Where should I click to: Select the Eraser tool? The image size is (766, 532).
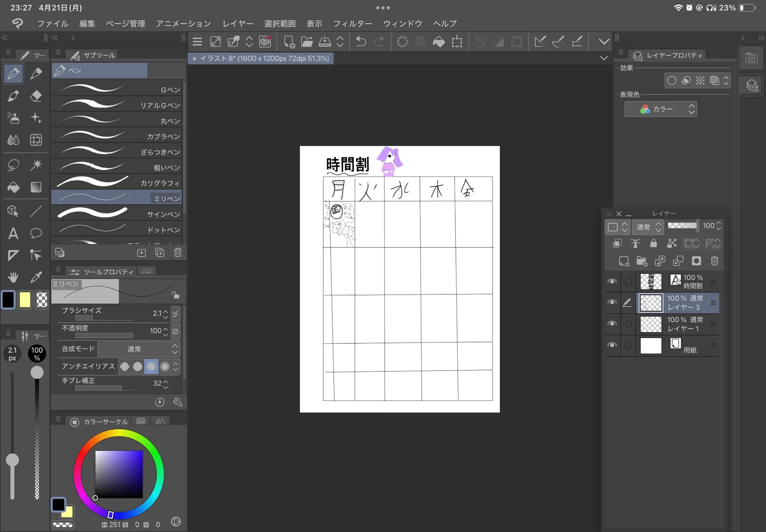pyautogui.click(x=36, y=96)
